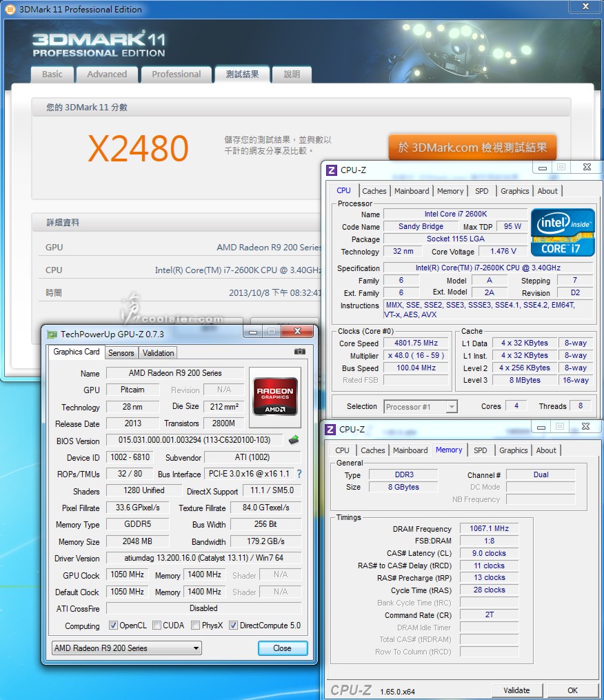
Task: Toggle the OpenCL checkbox
Action: [114, 626]
